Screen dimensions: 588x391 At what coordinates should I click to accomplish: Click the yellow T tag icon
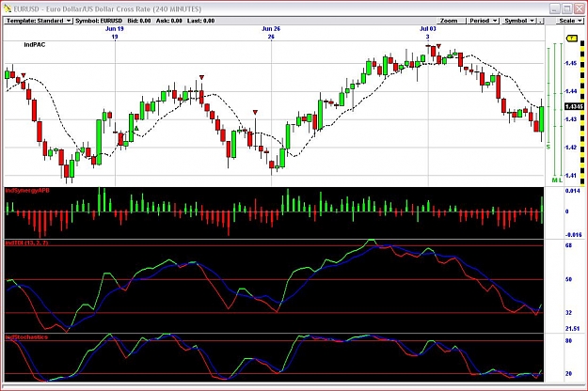click(571, 39)
